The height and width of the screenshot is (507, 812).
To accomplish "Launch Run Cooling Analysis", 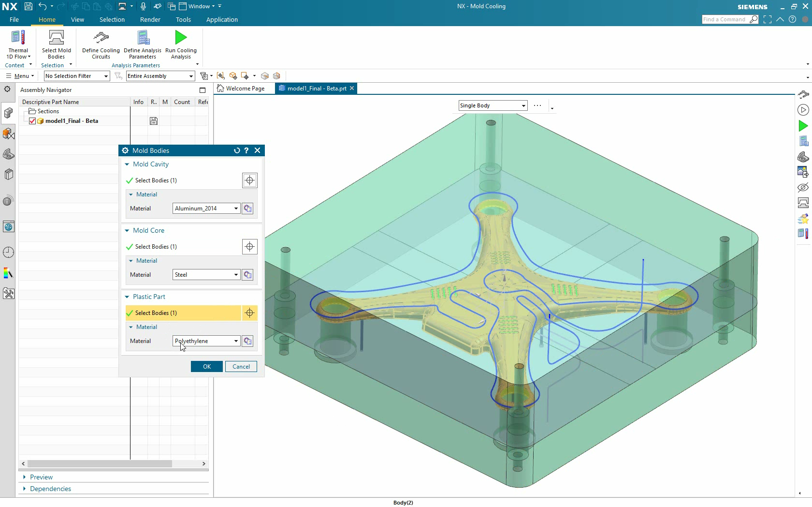I will point(180,44).
